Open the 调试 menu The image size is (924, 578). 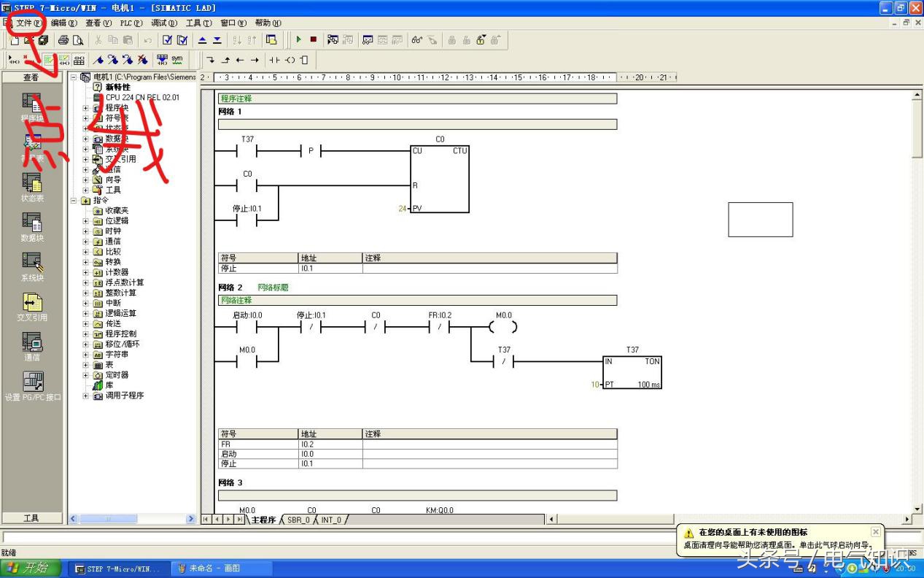pyautogui.click(x=163, y=23)
